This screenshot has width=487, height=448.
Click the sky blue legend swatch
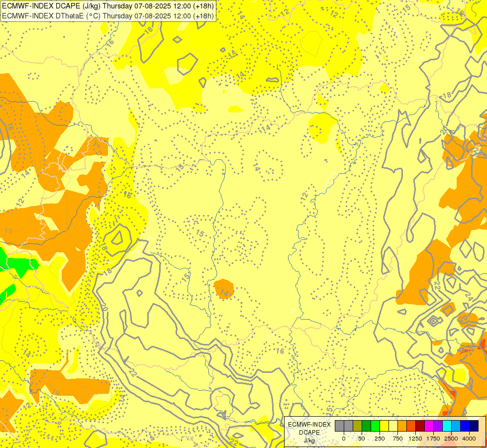coord(456,426)
